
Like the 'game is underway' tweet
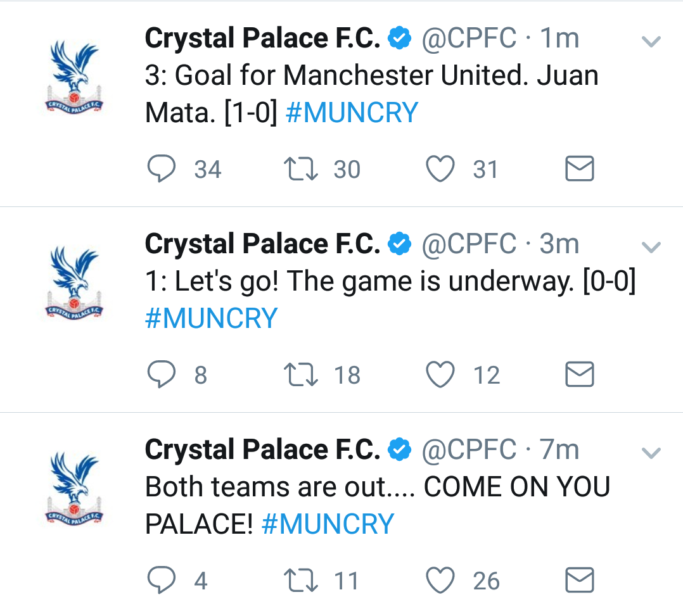pyautogui.click(x=440, y=374)
